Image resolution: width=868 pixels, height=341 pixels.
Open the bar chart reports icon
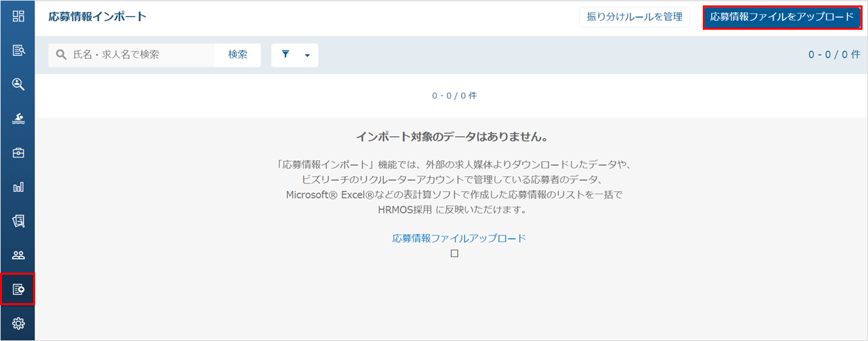pyautogui.click(x=18, y=187)
